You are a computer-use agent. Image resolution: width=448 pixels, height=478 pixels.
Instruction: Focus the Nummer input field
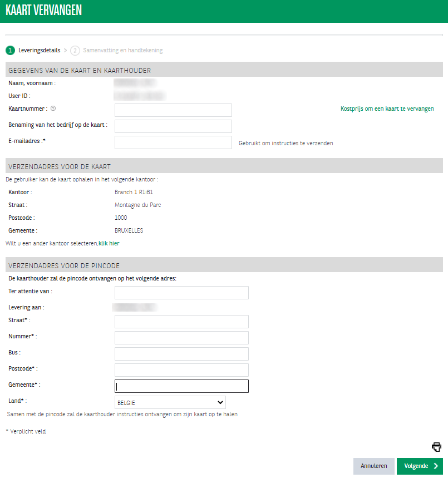coord(181,338)
